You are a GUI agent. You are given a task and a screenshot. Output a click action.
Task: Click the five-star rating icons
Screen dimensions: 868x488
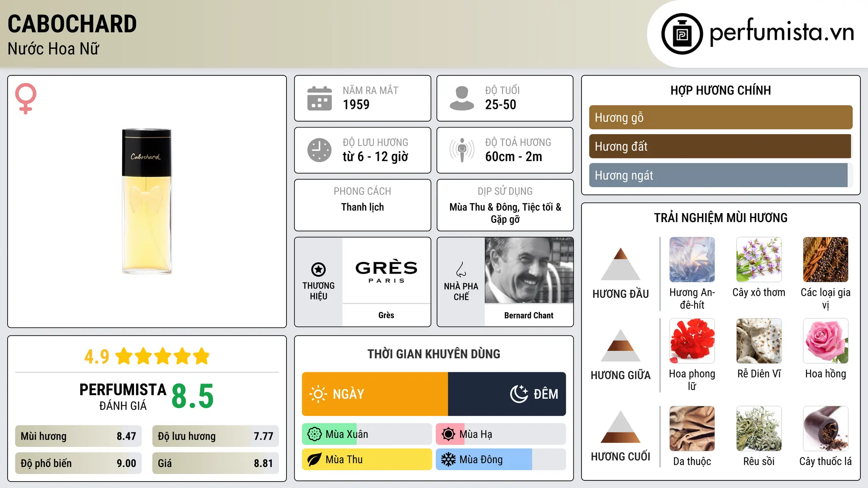[x=163, y=356]
